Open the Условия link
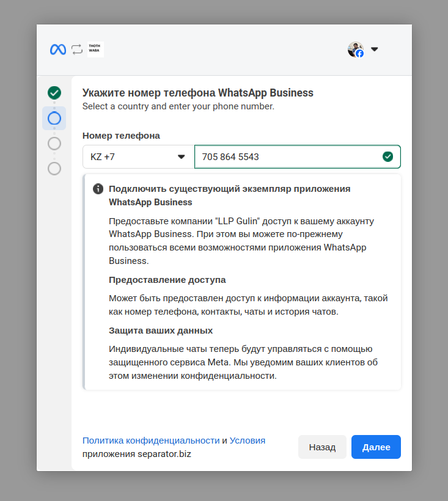Viewport: 448px width, 501px height. point(248,441)
